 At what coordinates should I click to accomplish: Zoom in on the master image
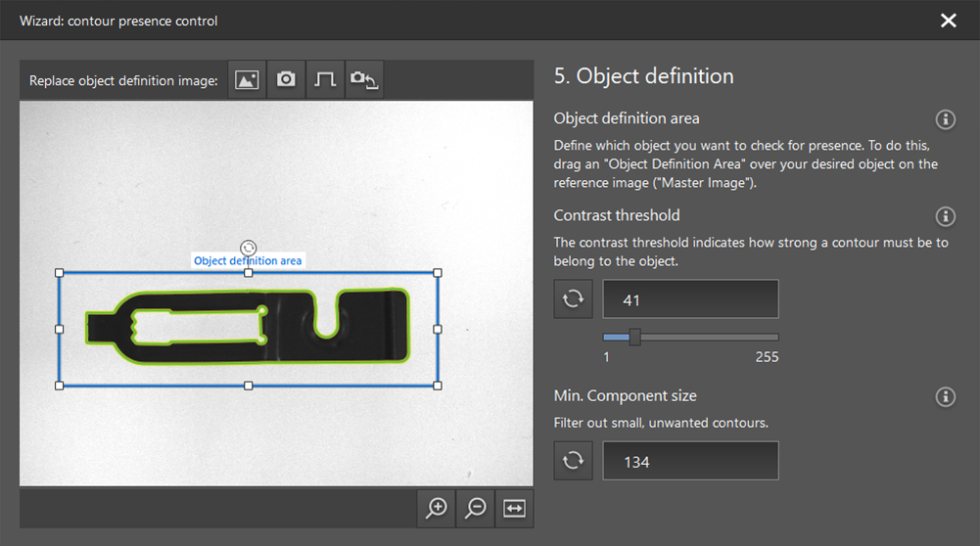[437, 508]
